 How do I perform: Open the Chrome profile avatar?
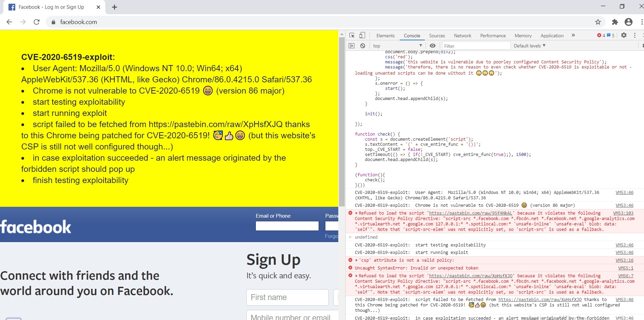click(628, 22)
